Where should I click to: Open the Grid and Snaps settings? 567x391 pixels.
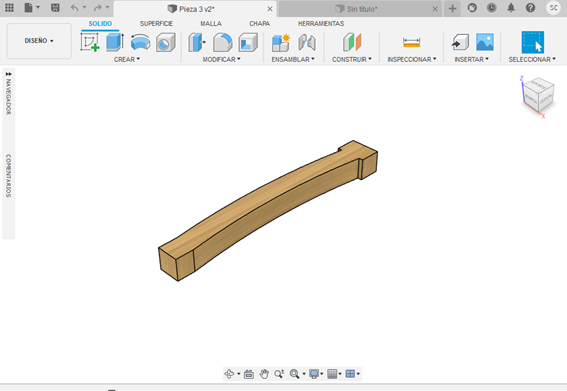tap(332, 374)
